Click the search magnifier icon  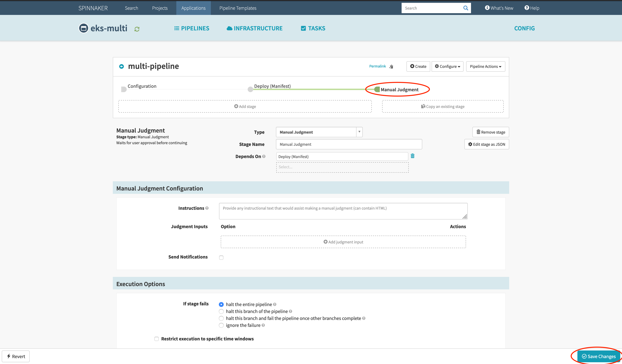pos(465,8)
